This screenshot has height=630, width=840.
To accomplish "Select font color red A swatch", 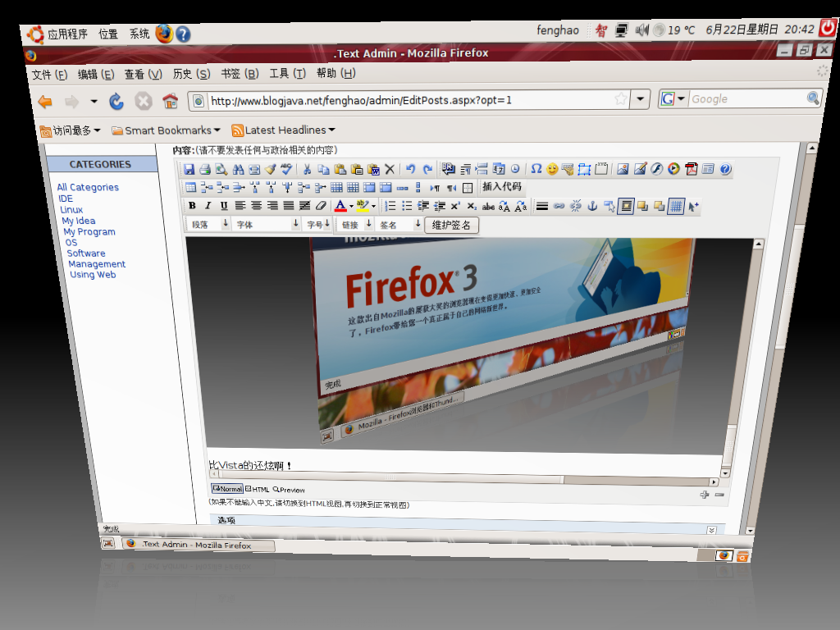I will [x=340, y=206].
